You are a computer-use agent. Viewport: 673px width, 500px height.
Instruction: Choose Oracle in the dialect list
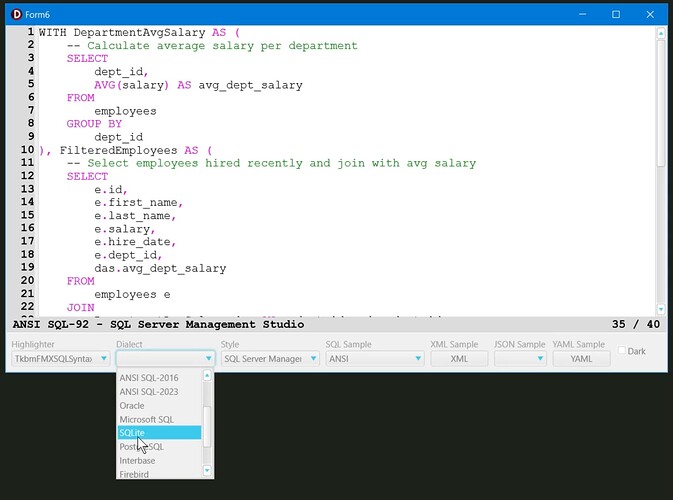[159, 405]
